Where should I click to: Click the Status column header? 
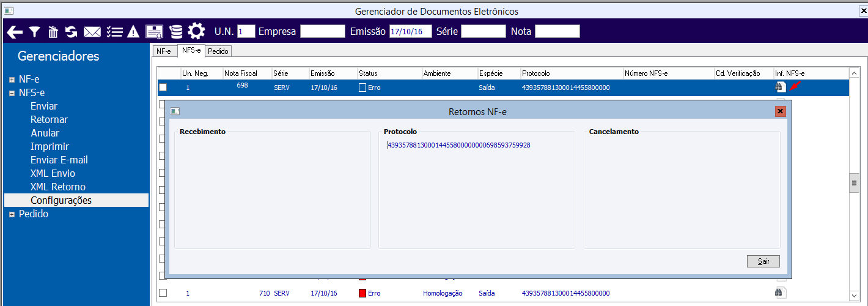click(389, 73)
